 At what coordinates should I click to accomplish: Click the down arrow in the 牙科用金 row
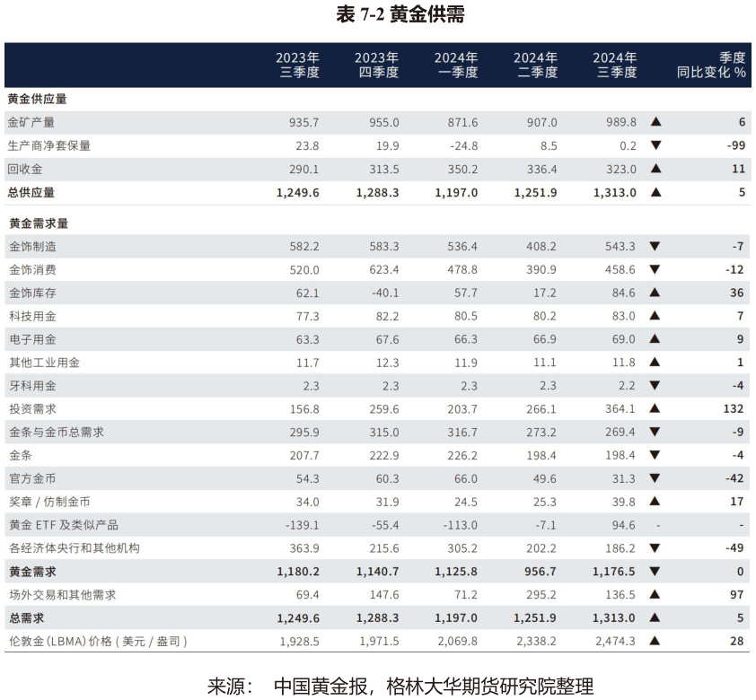655,385
